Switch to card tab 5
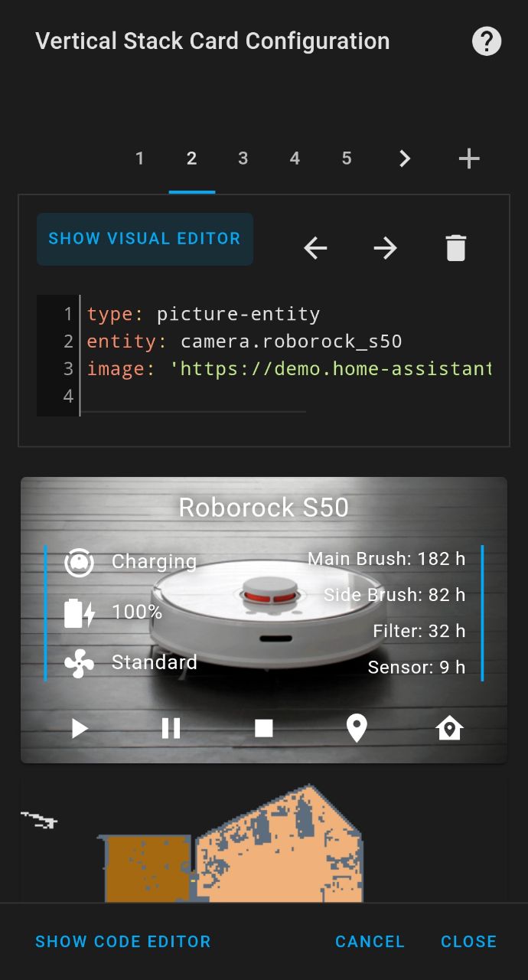Image resolution: width=528 pixels, height=980 pixels. 347,158
